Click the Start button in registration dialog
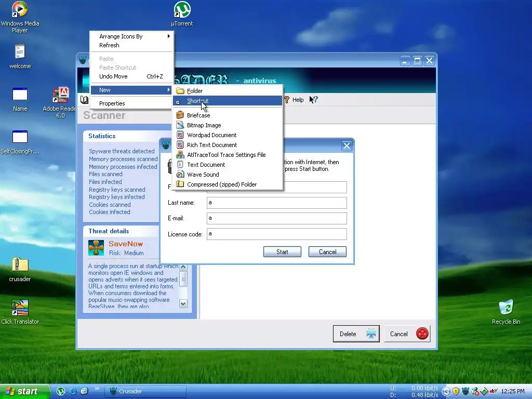Screen dimensions: 532x399 click(282, 252)
